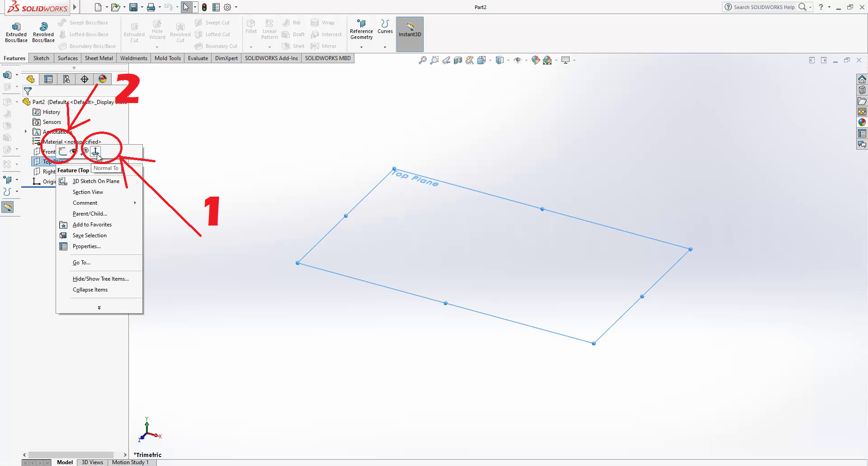This screenshot has height=466, width=868.
Task: Click the feature tree filter funnel icon
Action: (28, 91)
